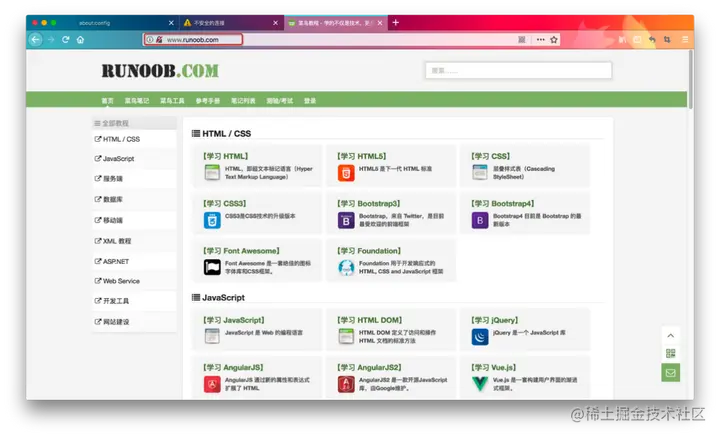Open 参考手册 in the navigation bar
The image size is (720, 437).
208,101
